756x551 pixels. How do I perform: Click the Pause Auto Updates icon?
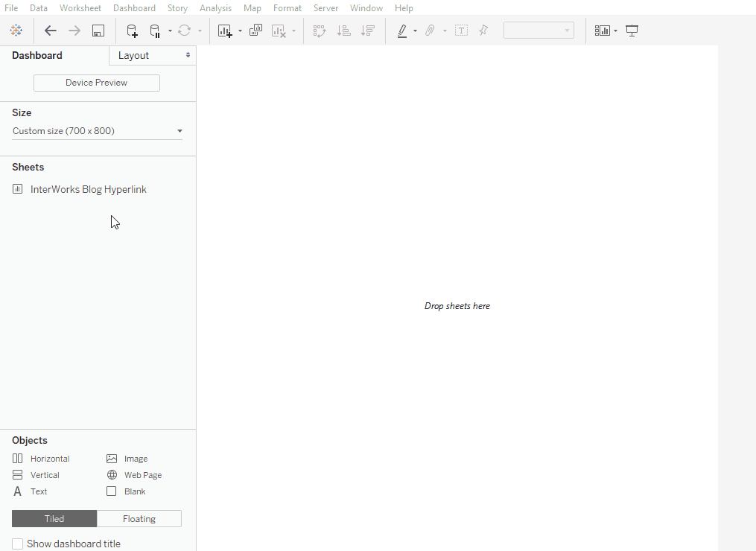coord(155,31)
